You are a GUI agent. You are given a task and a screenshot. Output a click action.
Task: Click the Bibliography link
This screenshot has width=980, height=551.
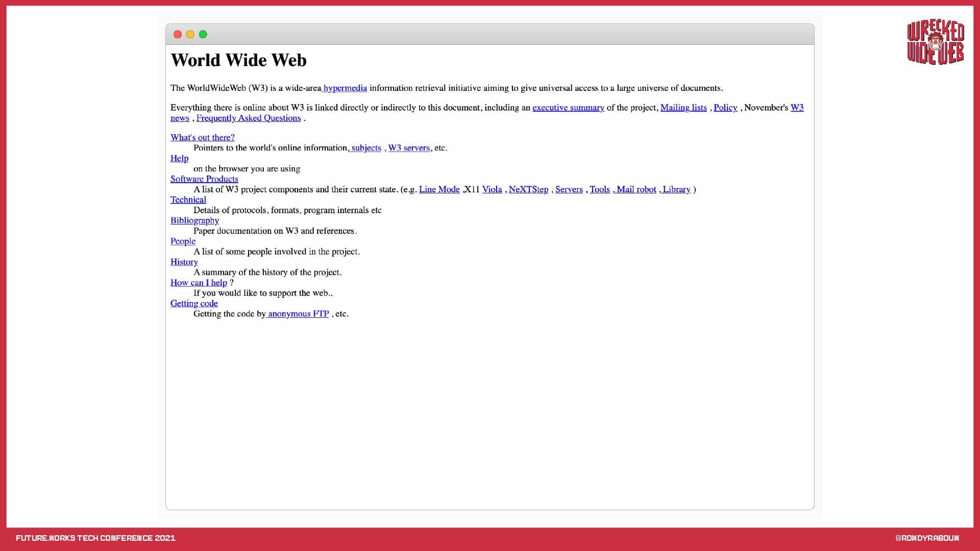point(194,220)
